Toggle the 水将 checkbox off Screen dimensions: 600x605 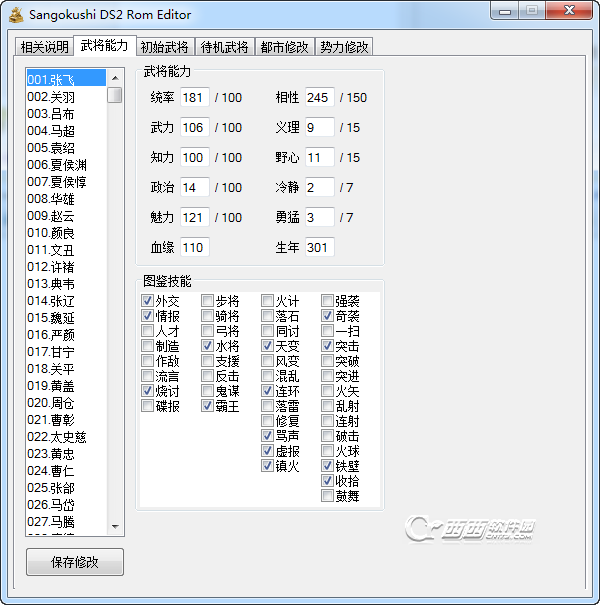[207, 346]
